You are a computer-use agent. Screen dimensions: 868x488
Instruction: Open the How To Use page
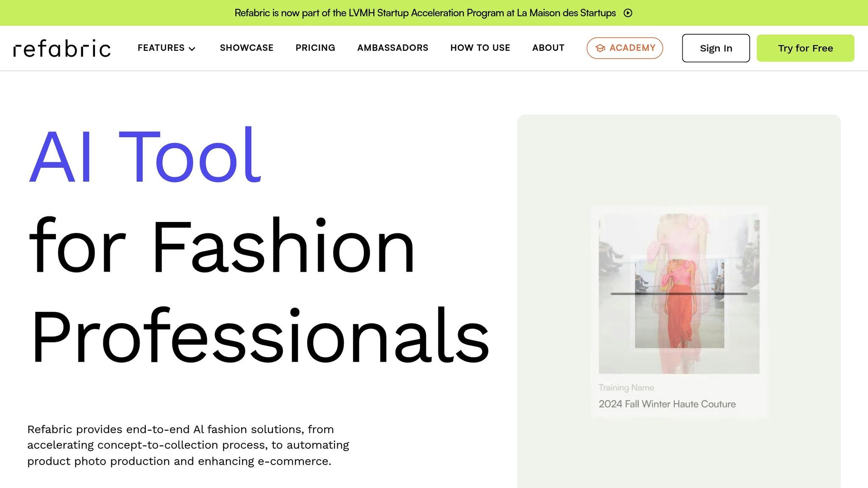(x=480, y=48)
